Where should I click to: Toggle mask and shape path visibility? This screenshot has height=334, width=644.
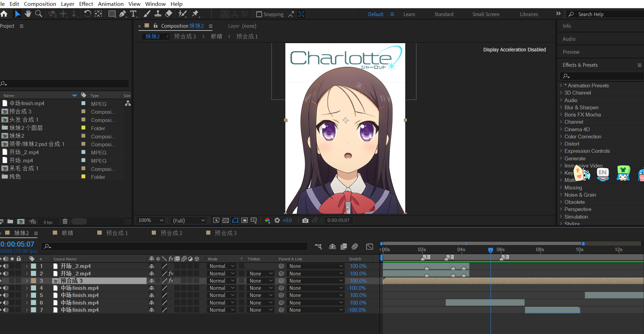coord(235,220)
